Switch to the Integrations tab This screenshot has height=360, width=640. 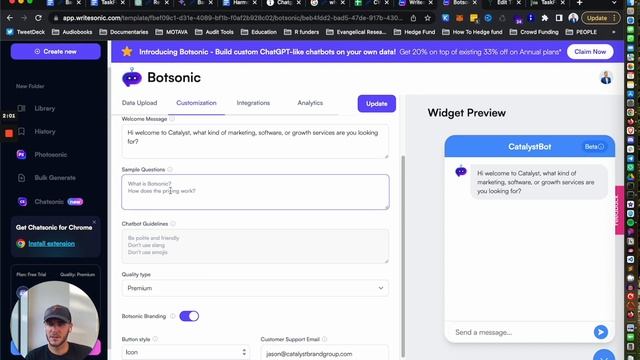[253, 103]
